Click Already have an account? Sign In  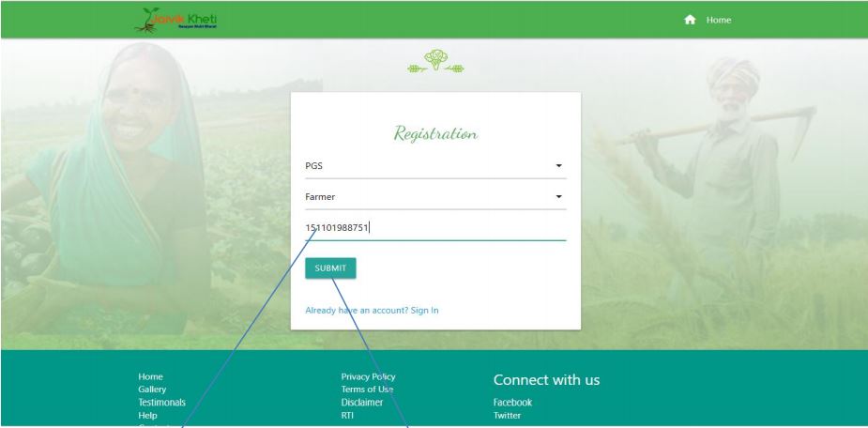coord(372,310)
